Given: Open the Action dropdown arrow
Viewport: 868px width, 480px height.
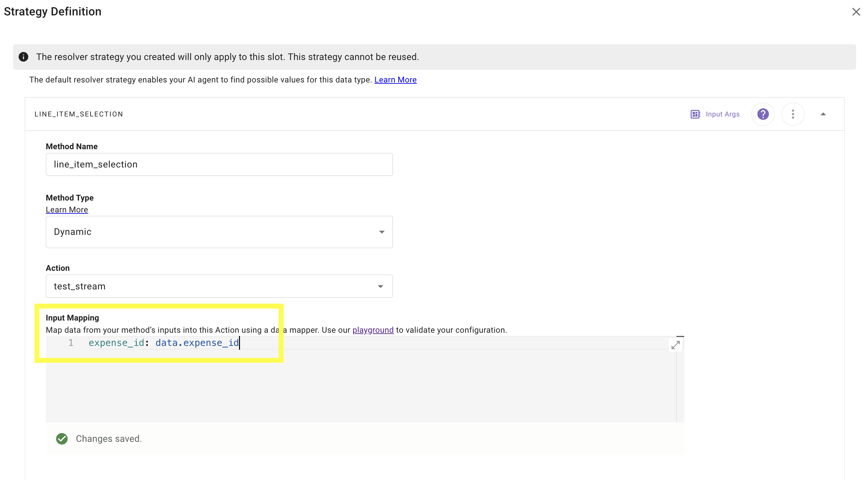Looking at the screenshot, I should [x=380, y=287].
